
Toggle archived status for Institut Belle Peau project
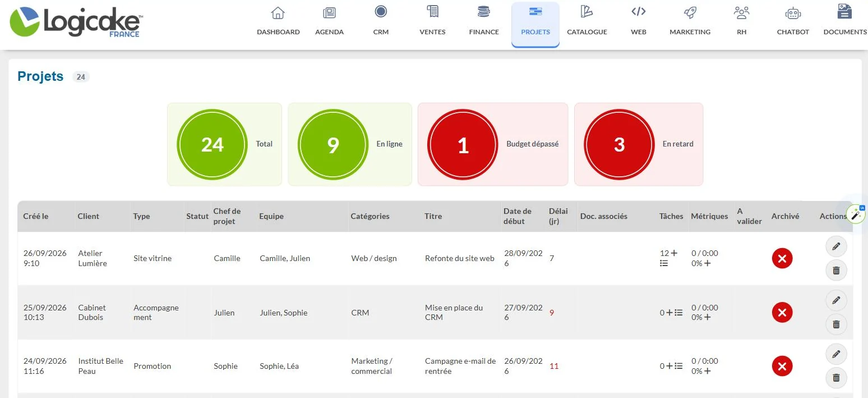tap(782, 366)
